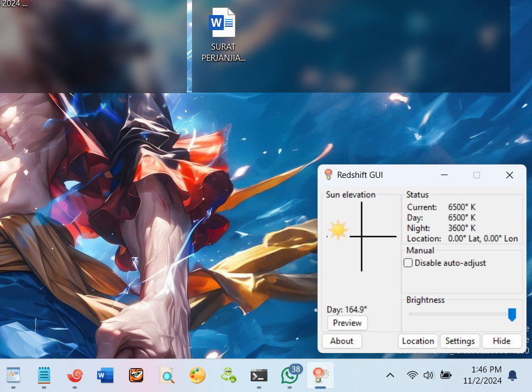This screenshot has height=392, width=532.
Task: Expand the hidden system tray icons
Action: coord(390,375)
